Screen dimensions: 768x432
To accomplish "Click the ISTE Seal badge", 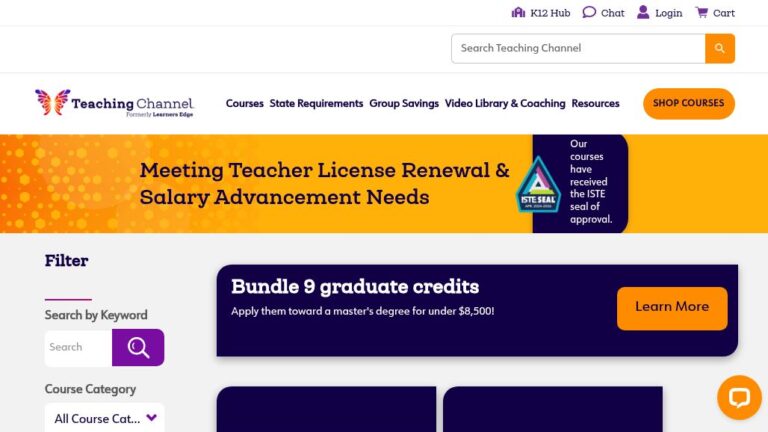I will pyautogui.click(x=538, y=185).
